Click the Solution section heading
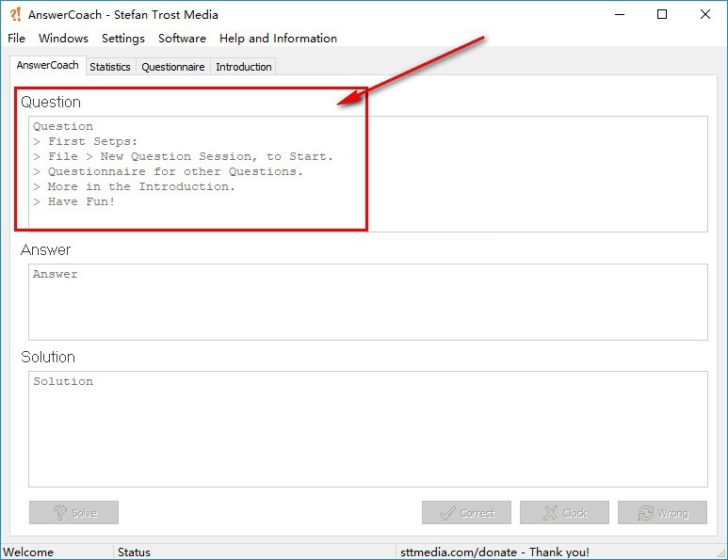The height and width of the screenshot is (560, 728). click(x=48, y=357)
